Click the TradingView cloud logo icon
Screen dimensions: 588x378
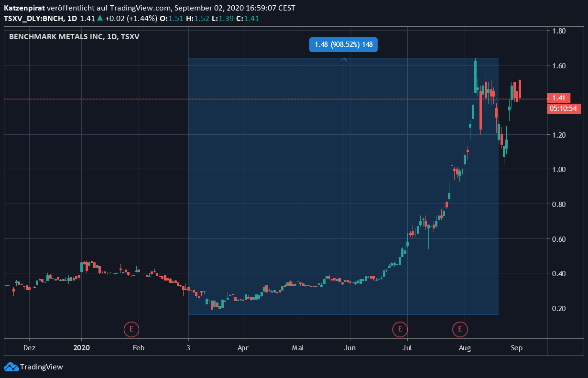point(11,367)
